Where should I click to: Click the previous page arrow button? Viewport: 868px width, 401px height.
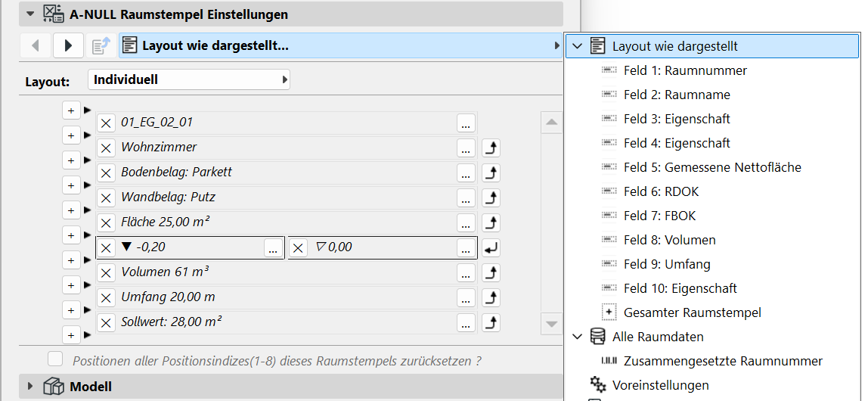36,46
